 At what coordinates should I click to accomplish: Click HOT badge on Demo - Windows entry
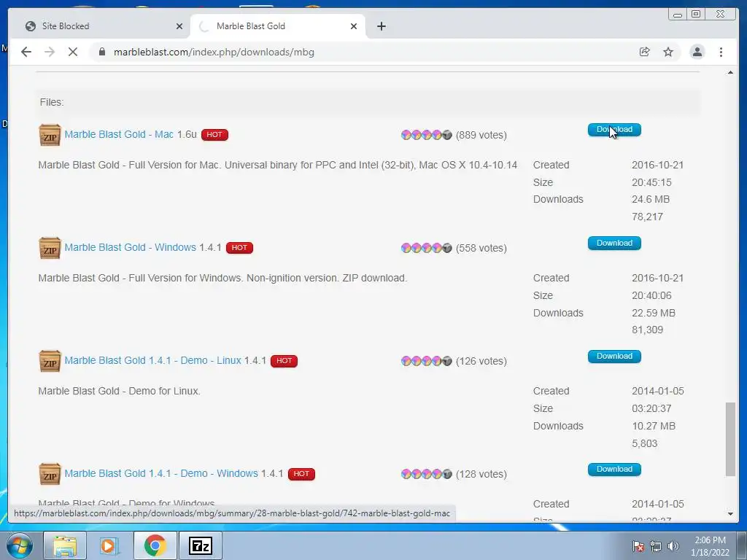pyautogui.click(x=301, y=474)
